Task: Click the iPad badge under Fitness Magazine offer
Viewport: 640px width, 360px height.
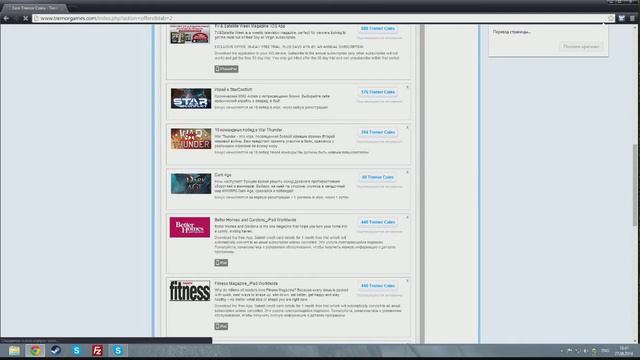Action: (221, 327)
